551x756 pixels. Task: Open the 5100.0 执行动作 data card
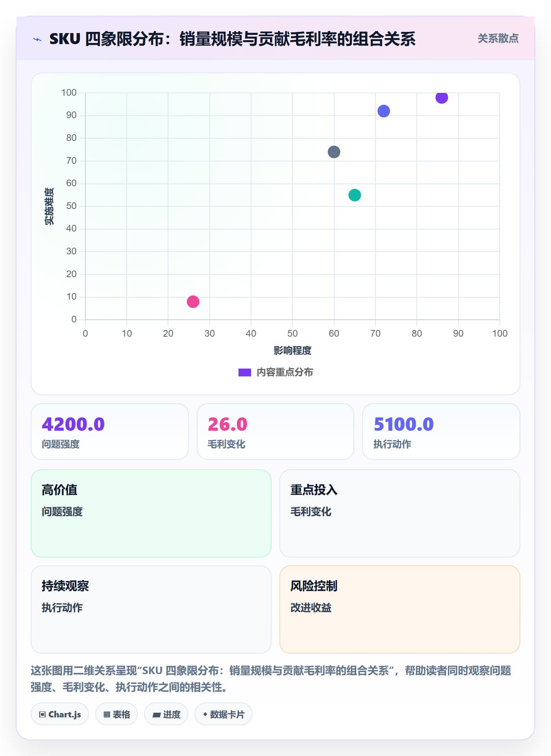441,432
